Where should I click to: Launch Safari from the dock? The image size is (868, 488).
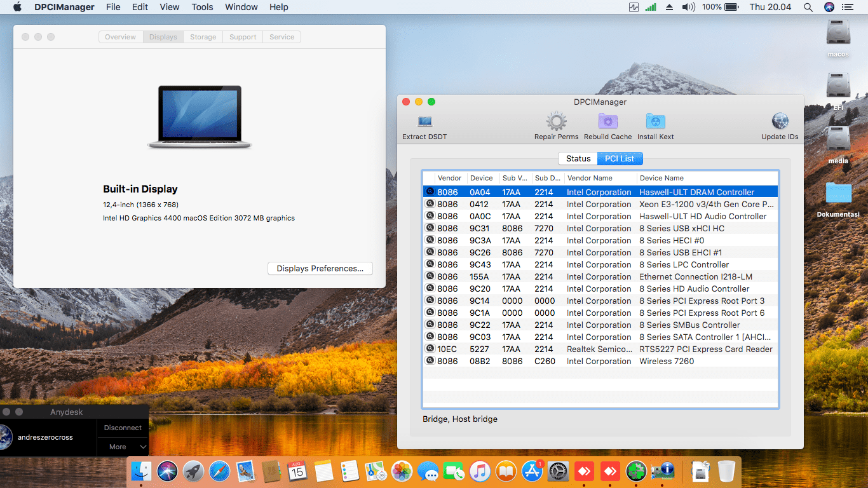[219, 471]
